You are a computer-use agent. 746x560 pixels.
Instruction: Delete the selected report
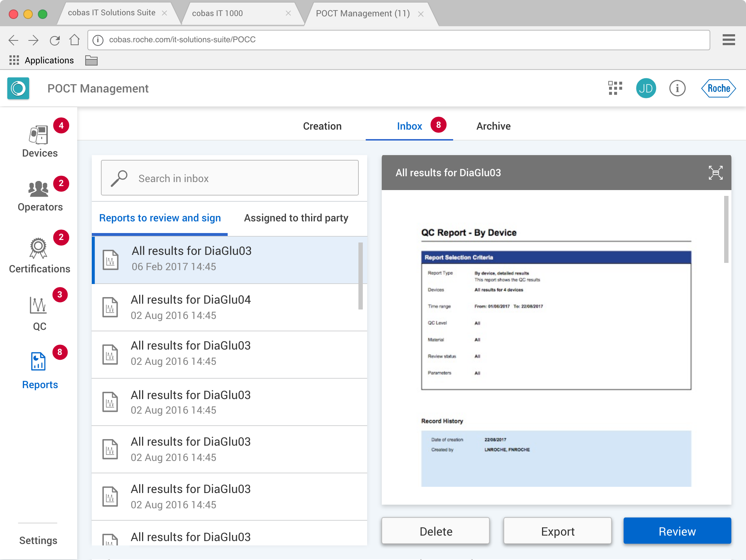point(436,531)
